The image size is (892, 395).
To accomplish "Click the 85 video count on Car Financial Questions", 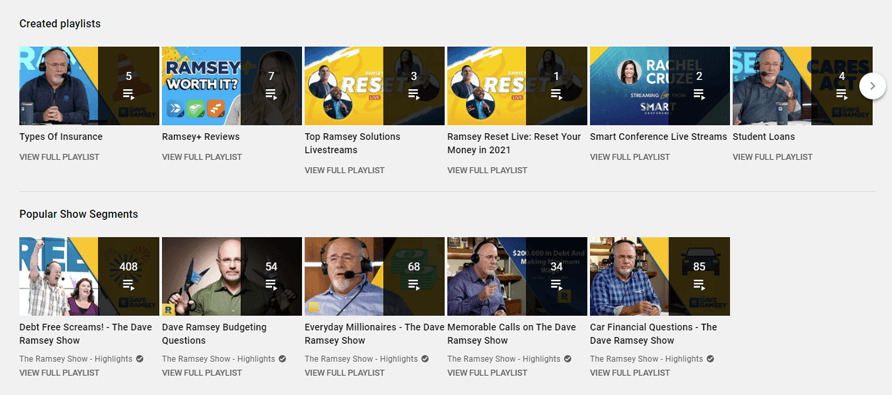I will pos(699,266).
